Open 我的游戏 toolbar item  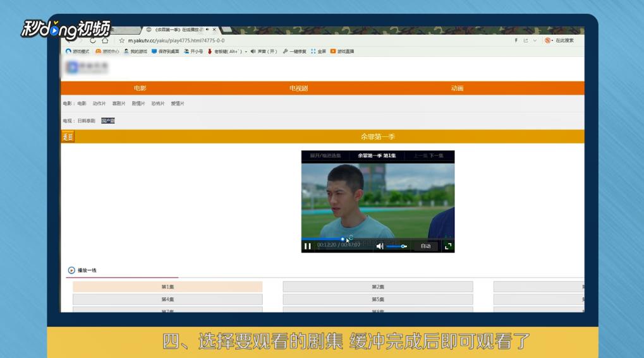point(135,51)
